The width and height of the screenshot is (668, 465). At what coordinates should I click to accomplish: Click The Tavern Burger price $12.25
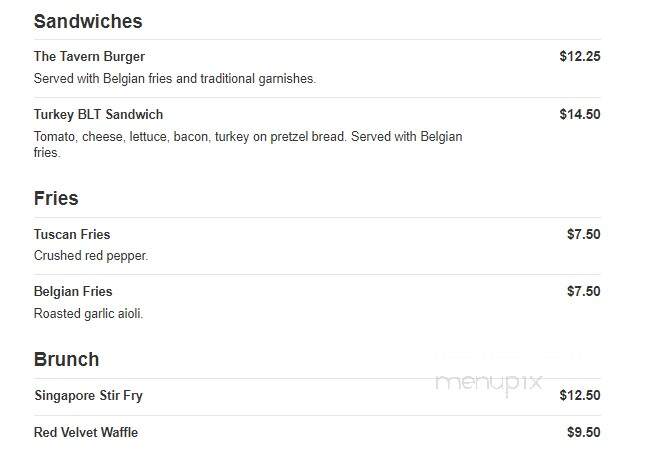click(580, 56)
